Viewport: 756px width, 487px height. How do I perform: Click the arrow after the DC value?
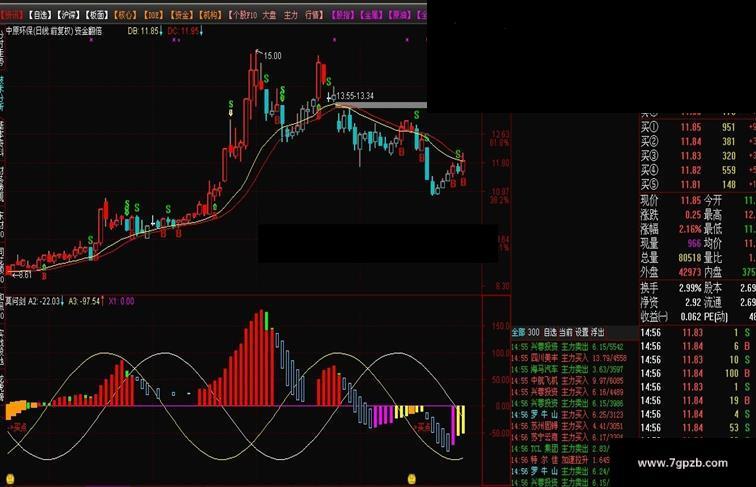(x=201, y=31)
